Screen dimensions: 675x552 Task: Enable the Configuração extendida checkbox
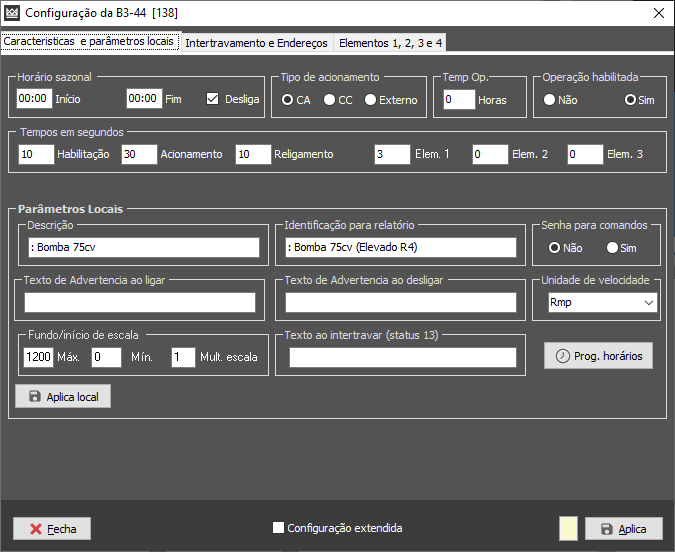click(279, 528)
